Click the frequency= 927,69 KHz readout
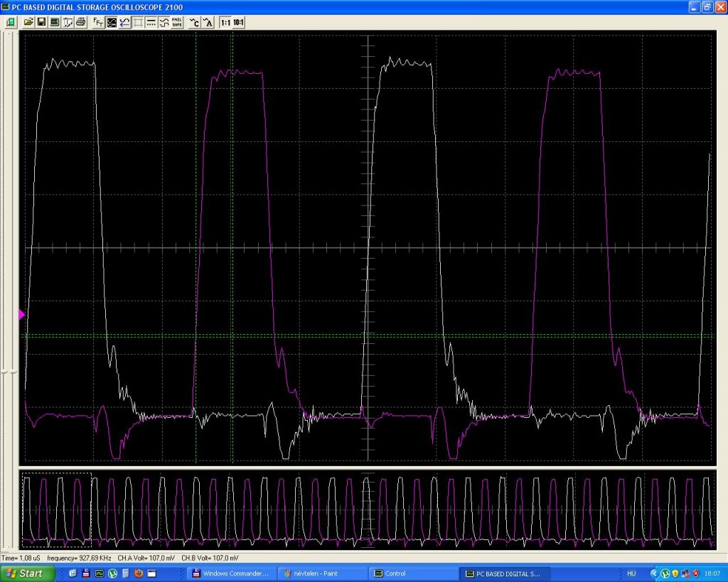 pyautogui.click(x=79, y=558)
